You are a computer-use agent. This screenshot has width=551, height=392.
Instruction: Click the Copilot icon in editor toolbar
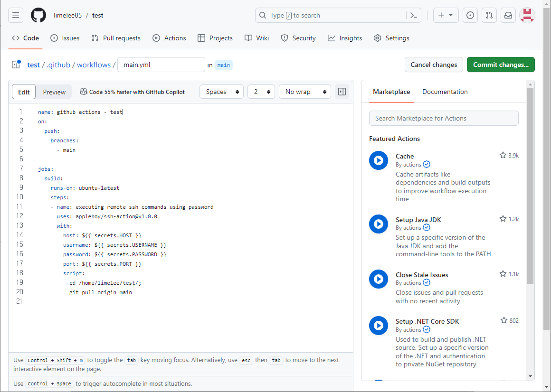(x=83, y=92)
